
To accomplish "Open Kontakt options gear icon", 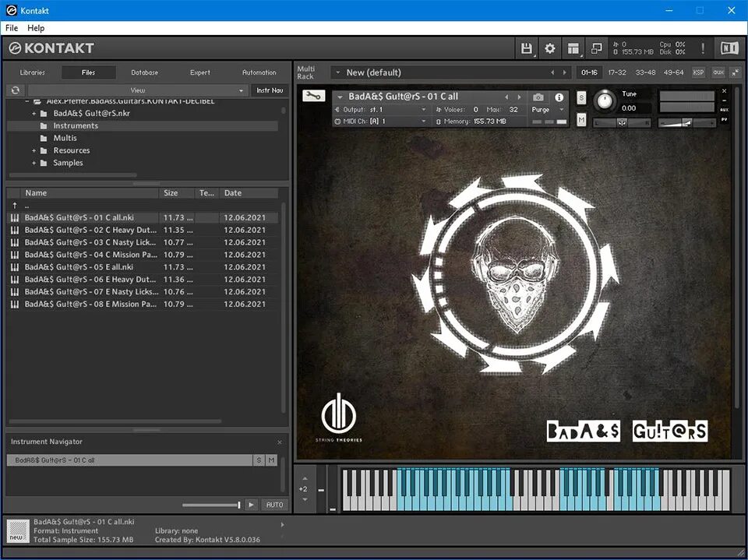I will [x=549, y=48].
